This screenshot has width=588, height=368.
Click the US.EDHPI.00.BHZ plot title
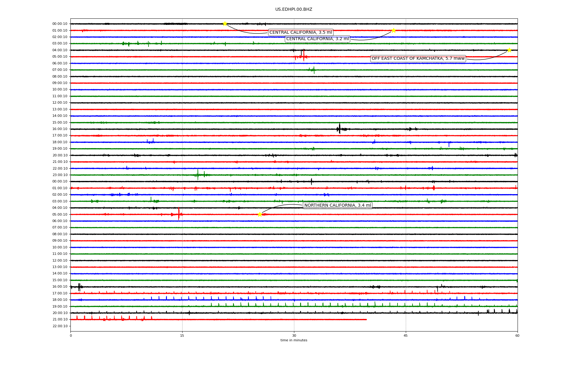click(x=294, y=10)
